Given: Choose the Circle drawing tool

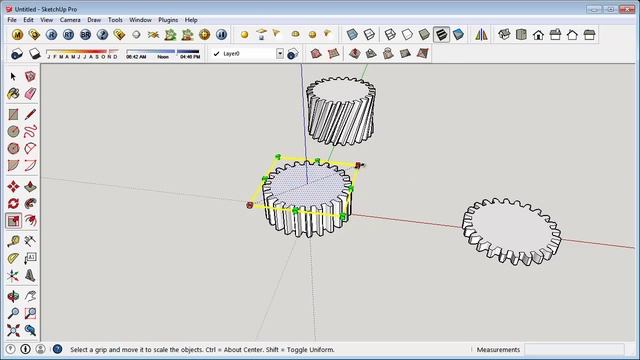Looking at the screenshot, I should 13,131.
